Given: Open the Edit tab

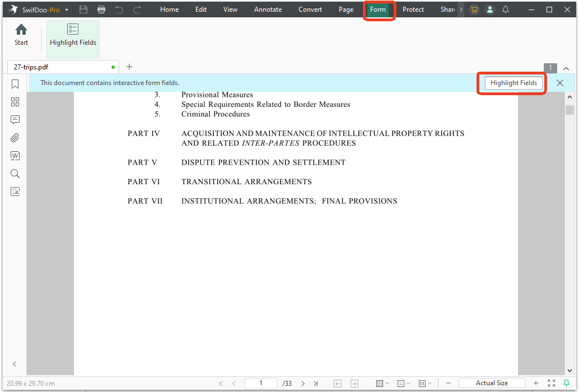Looking at the screenshot, I should (201, 10).
